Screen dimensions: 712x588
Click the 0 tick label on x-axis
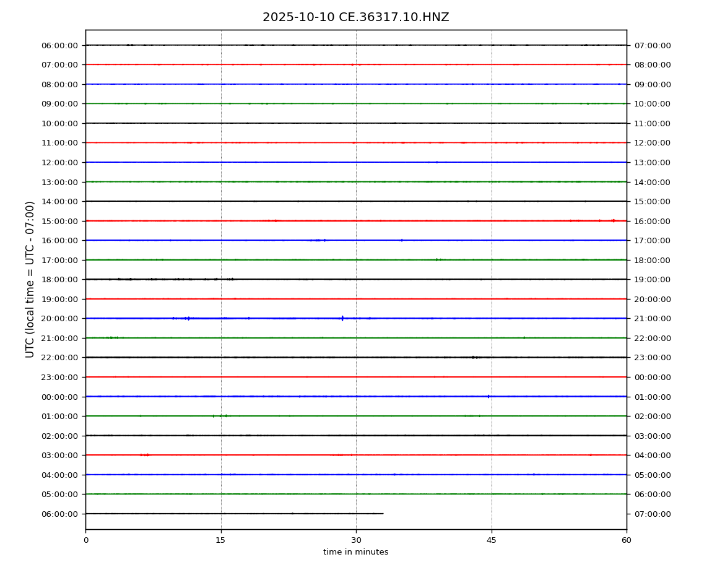tap(85, 540)
